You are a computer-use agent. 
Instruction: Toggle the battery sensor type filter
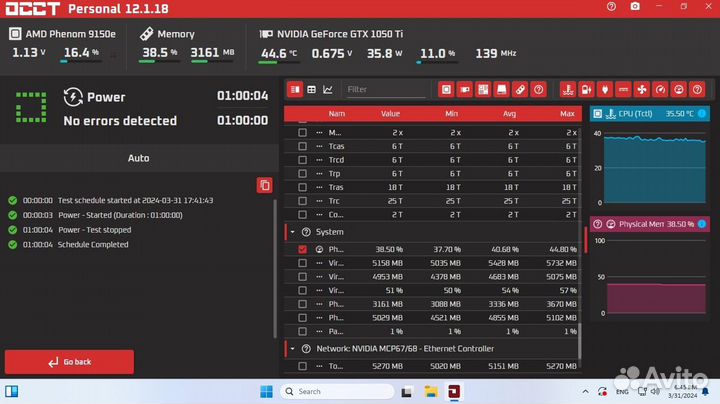(587, 90)
